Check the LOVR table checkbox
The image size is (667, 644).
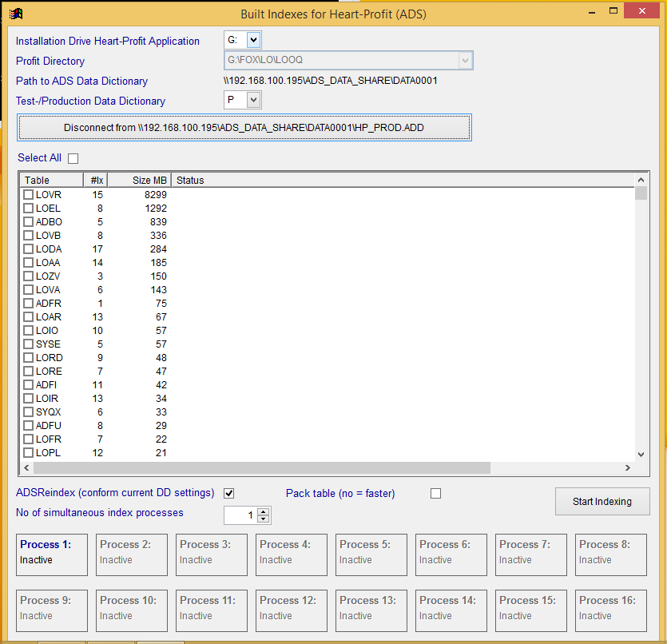pyautogui.click(x=29, y=195)
